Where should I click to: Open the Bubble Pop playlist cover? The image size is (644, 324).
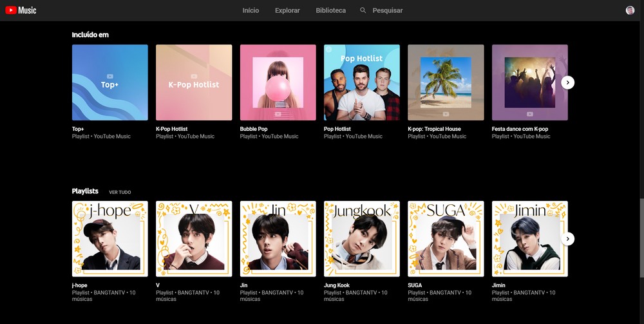tap(278, 82)
